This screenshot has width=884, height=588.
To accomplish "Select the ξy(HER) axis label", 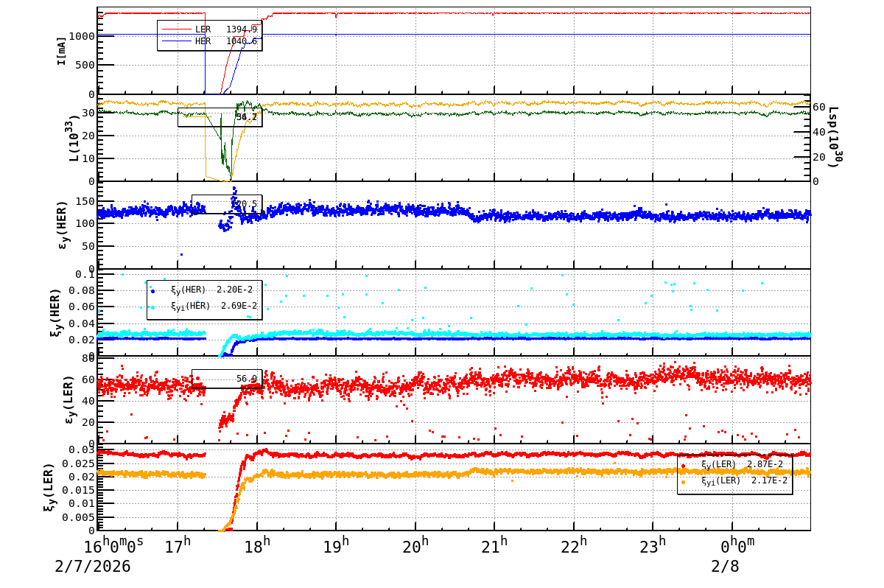I will click(56, 312).
